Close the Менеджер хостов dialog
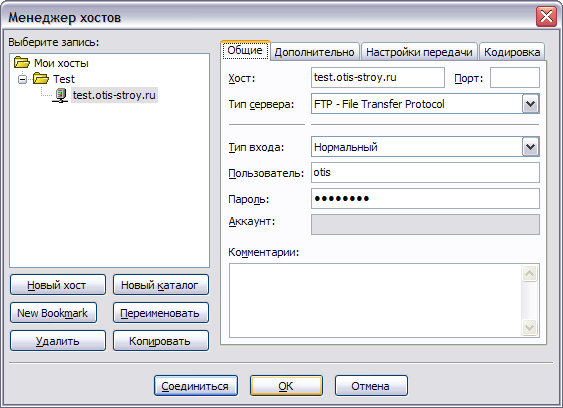The width and height of the screenshot is (563, 408). coord(546,17)
